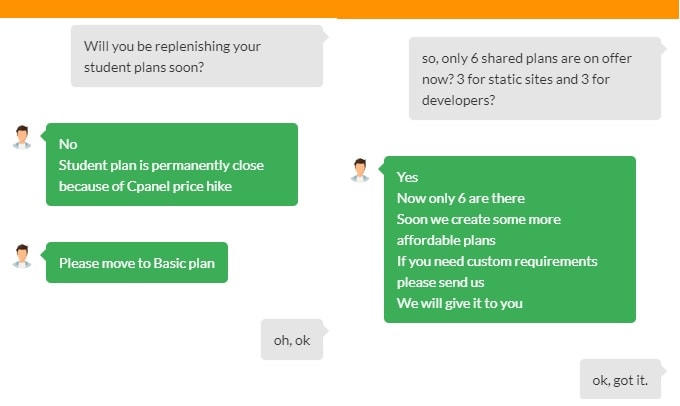The image size is (680, 406).
Task: Click 'affordable plans' line in green bubble
Action: click(x=446, y=240)
